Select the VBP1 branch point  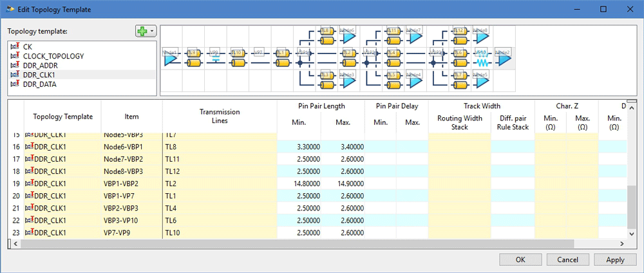(x=299, y=63)
